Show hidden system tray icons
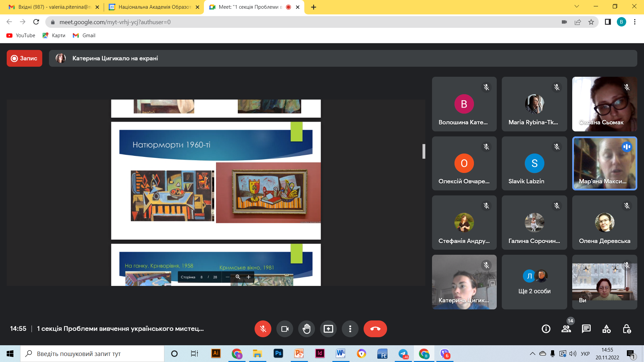 [x=532, y=354]
